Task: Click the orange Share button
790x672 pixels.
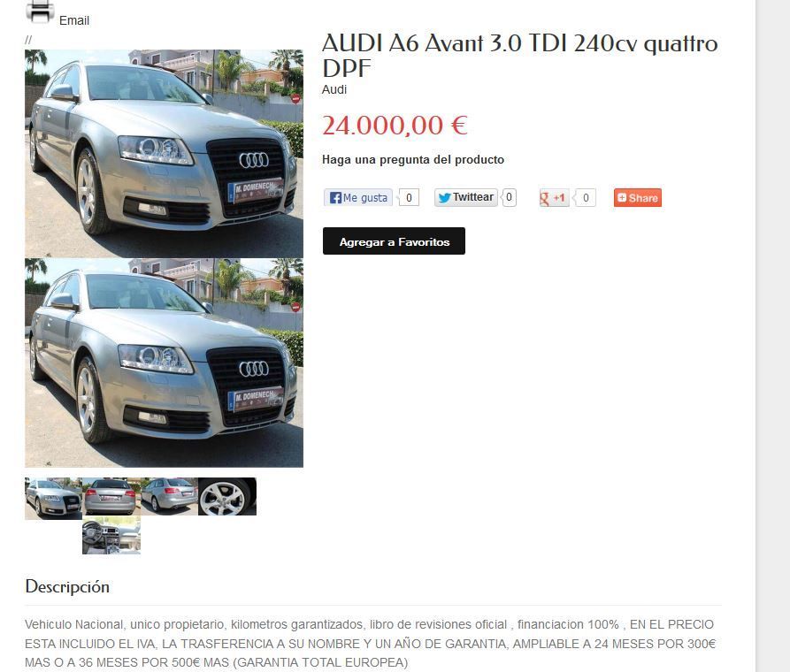Action: (637, 198)
